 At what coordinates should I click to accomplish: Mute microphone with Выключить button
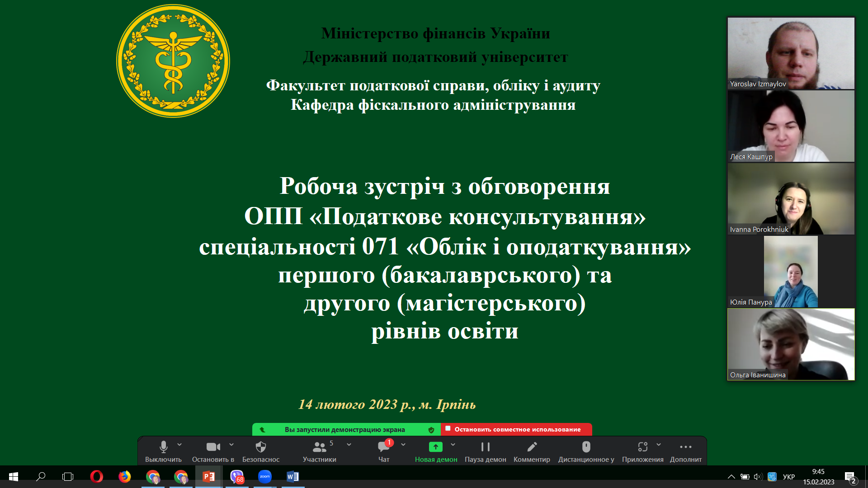(163, 451)
